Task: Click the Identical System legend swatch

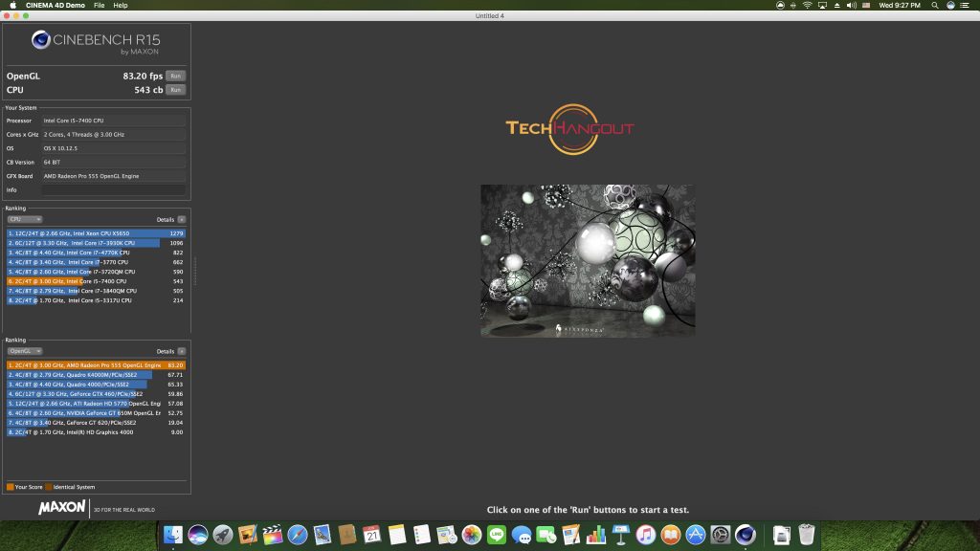Action: coord(49,487)
